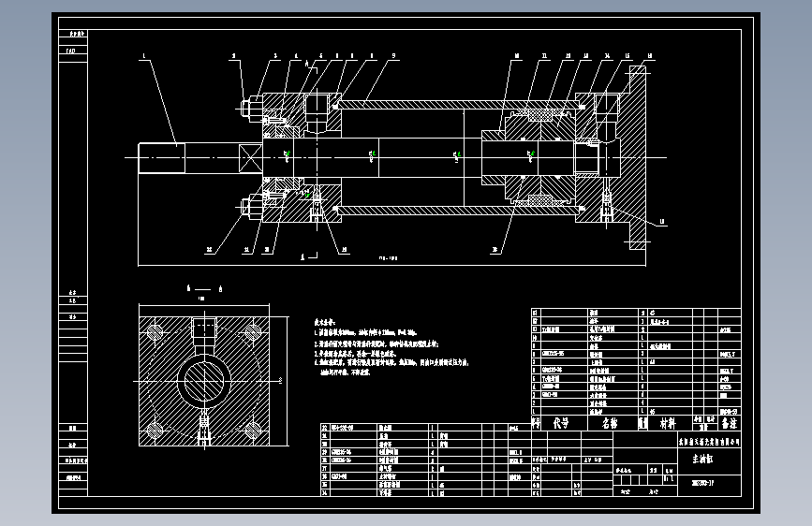Click part balloon number 22 below front bolt
812x526 pixels.
pyautogui.click(x=209, y=250)
